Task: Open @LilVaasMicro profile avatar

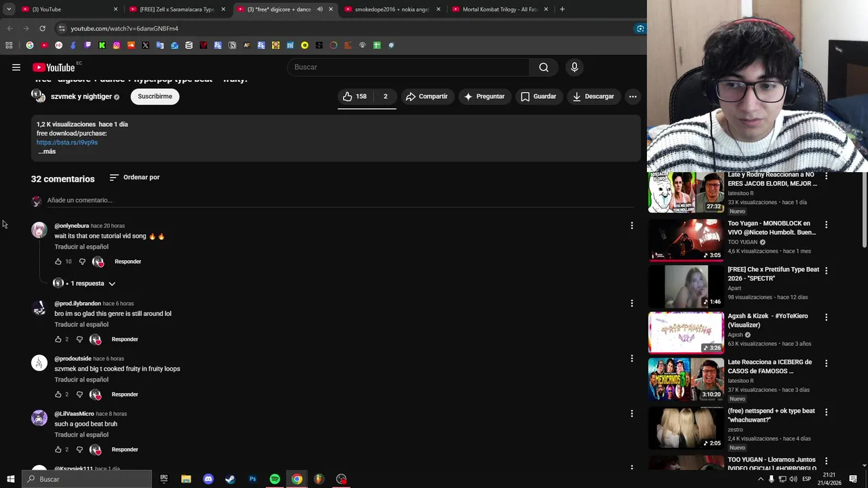Action: [x=39, y=418]
